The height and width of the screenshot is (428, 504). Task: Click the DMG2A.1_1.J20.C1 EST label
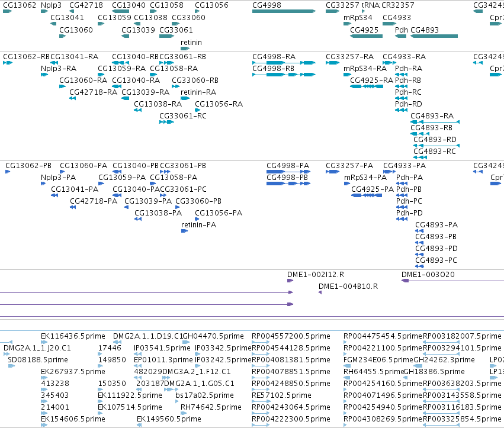pyautogui.click(x=37, y=348)
